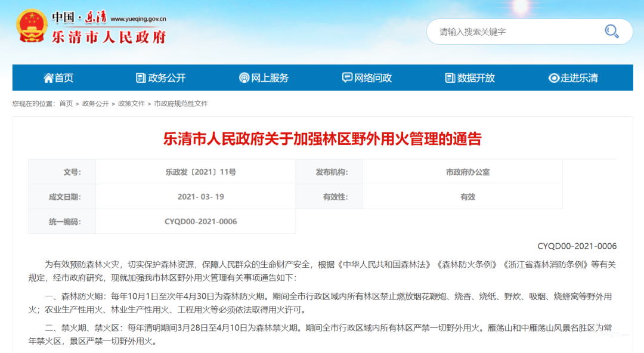This screenshot has height=353, width=644.
Task: Open the 数据开放 navigation tab
Action: click(x=470, y=78)
